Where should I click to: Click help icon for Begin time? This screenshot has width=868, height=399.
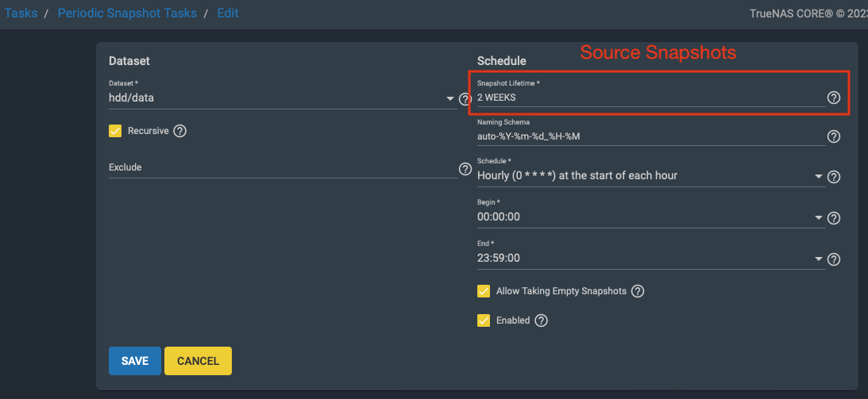click(833, 218)
